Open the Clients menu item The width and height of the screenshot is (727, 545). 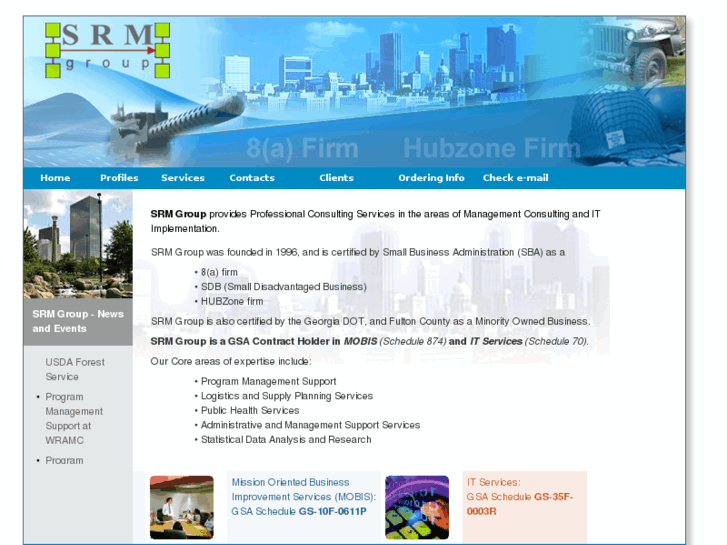336,178
